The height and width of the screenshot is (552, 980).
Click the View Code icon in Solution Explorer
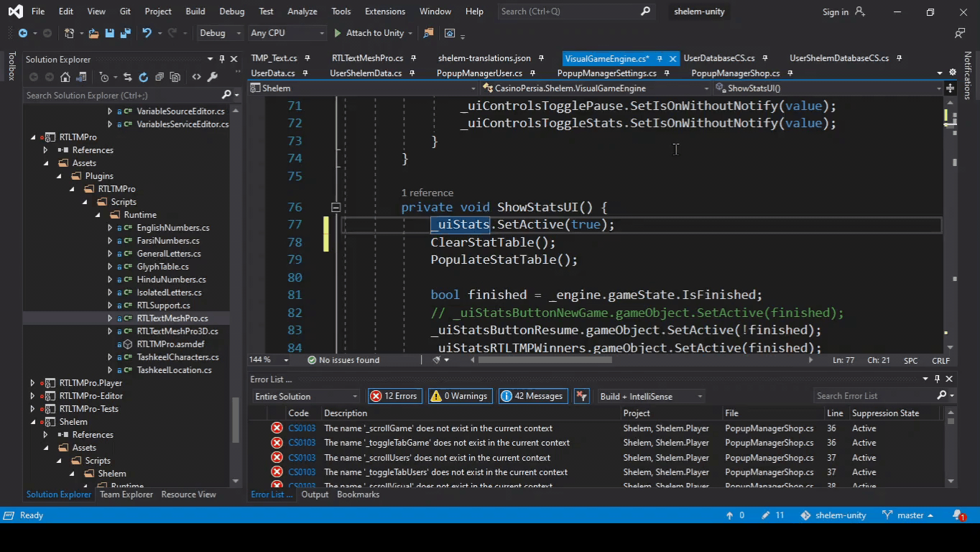pyautogui.click(x=196, y=77)
